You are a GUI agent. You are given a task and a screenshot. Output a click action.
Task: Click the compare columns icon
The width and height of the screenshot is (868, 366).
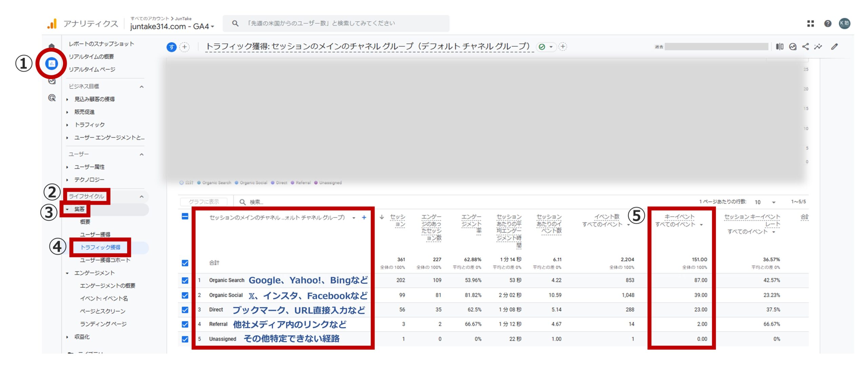[x=780, y=47]
